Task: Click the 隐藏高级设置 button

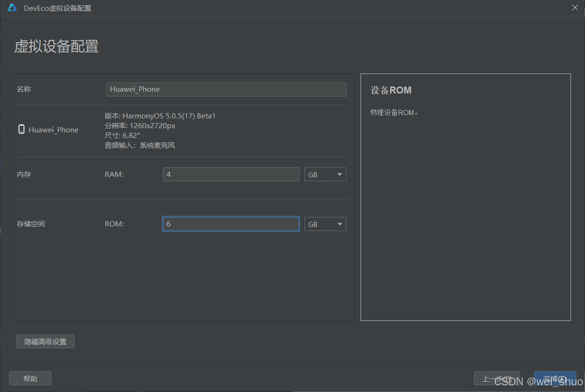Action: pos(45,341)
